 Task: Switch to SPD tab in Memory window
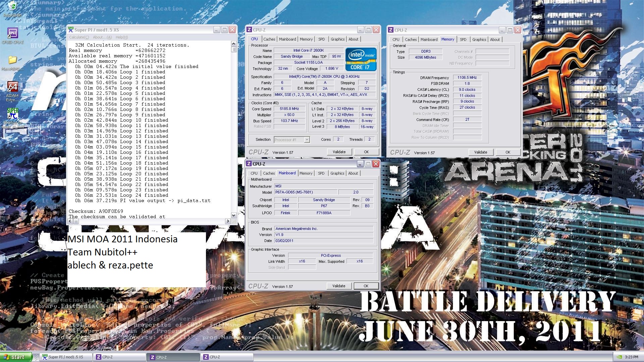click(x=463, y=40)
